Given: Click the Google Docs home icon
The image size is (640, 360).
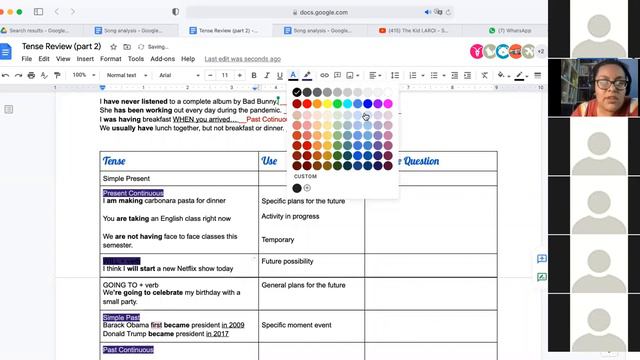Looking at the screenshot, I should click(x=6, y=52).
